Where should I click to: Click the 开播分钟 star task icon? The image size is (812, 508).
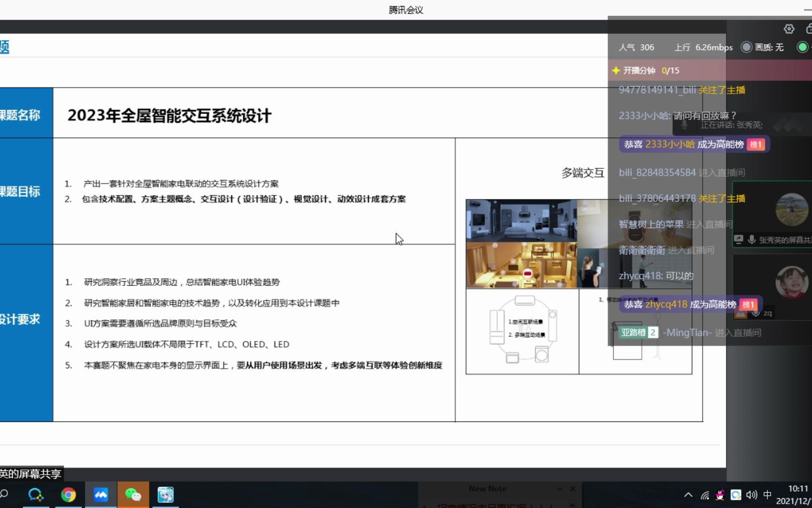pyautogui.click(x=616, y=71)
